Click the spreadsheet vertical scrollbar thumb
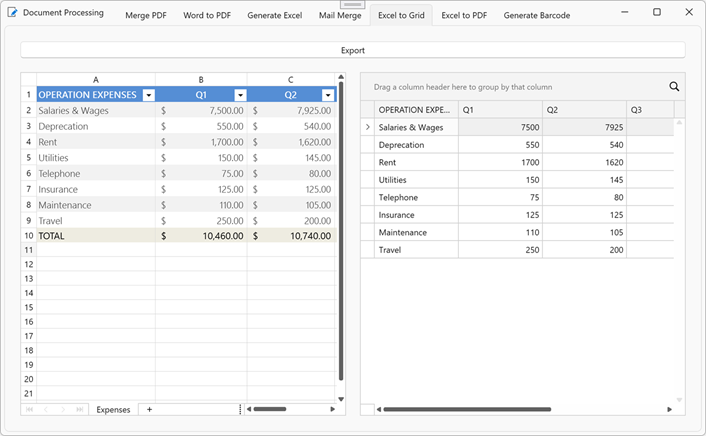Screen dimensions: 706x436 (341, 231)
